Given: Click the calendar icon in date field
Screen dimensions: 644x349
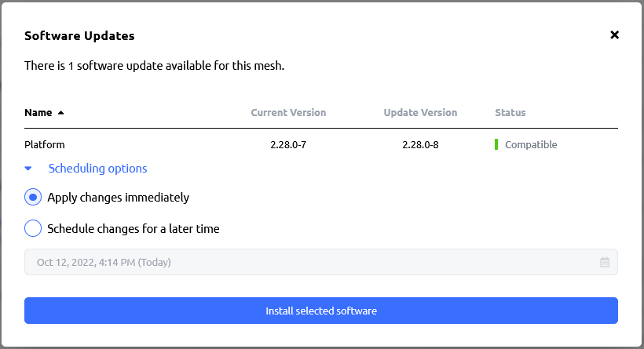Looking at the screenshot, I should click(605, 262).
